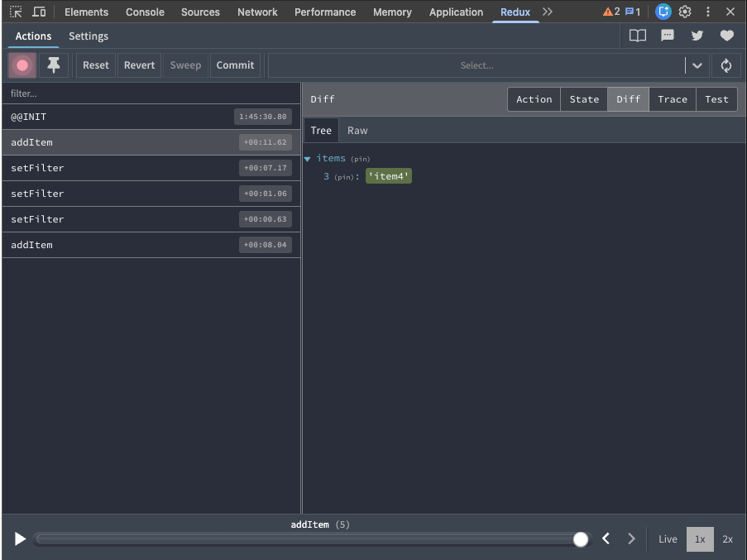Switch to the Performance tab

[325, 12]
